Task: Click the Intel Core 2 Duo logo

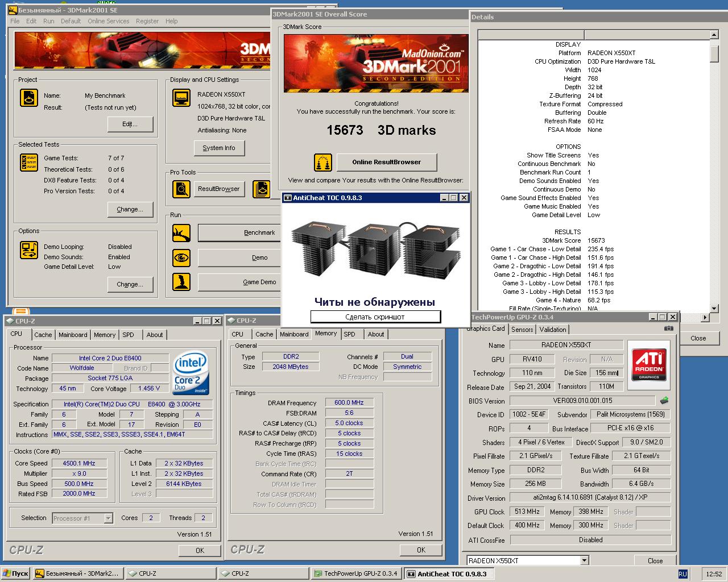Action: [x=191, y=374]
